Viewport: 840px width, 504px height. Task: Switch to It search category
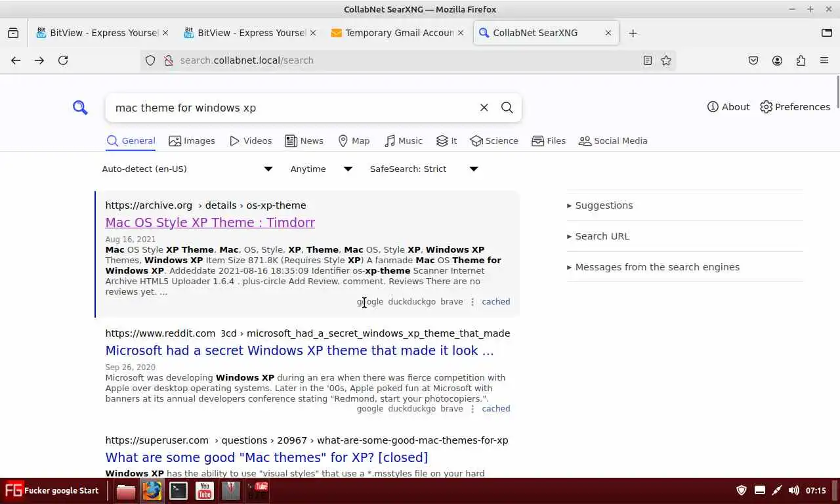click(x=446, y=140)
